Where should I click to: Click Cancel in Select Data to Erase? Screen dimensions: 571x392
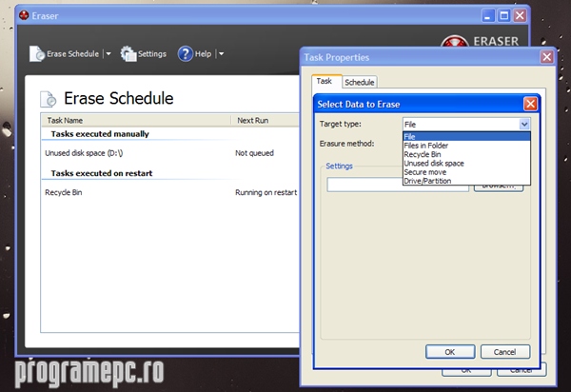(x=505, y=352)
